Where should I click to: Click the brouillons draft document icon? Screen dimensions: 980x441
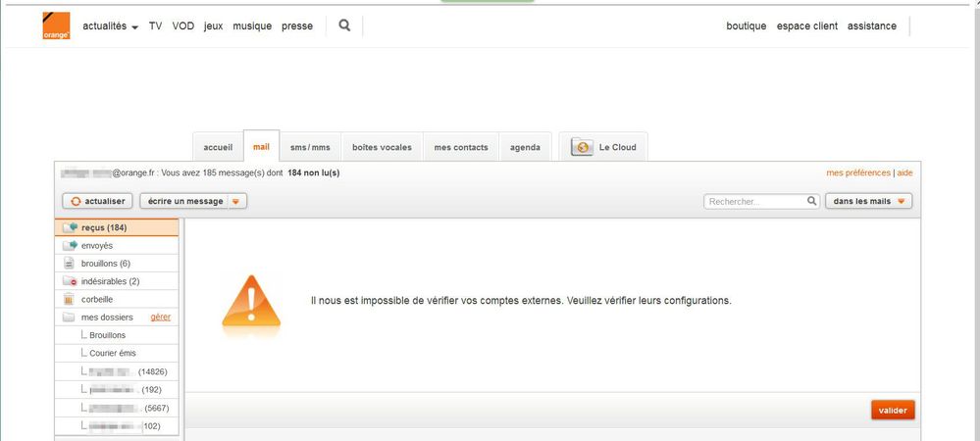point(70,264)
